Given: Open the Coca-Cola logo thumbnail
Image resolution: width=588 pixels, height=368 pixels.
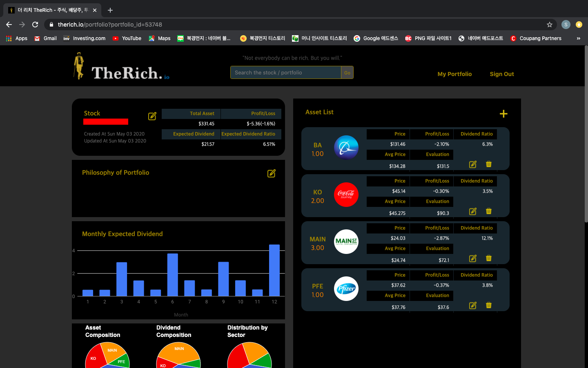Looking at the screenshot, I should click(x=346, y=195).
